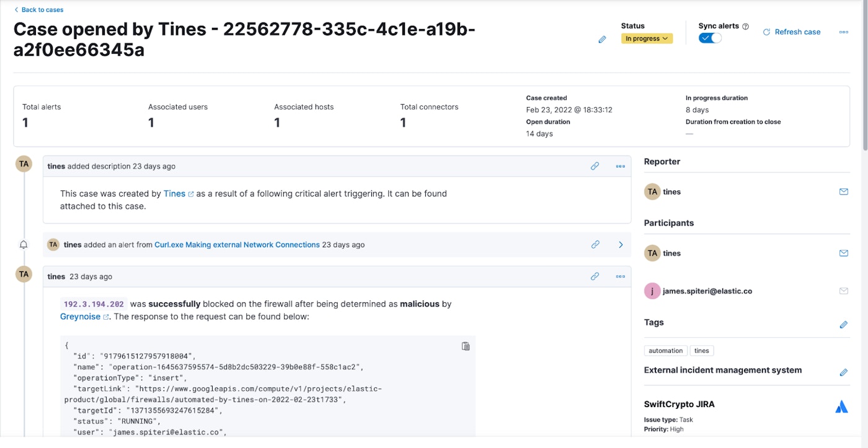This screenshot has width=868, height=448.
Task: Copy link to the tines description comment
Action: click(595, 166)
